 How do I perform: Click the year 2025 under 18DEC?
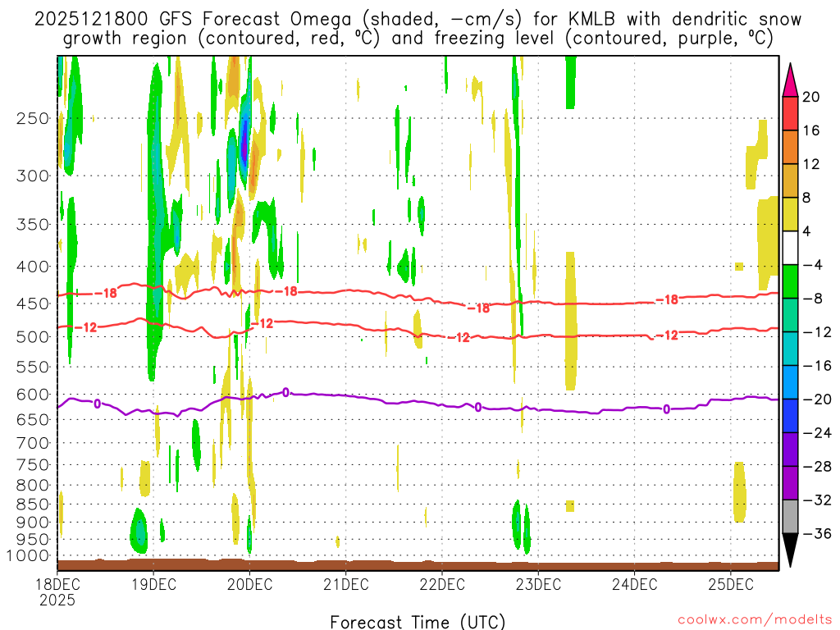tap(57, 600)
